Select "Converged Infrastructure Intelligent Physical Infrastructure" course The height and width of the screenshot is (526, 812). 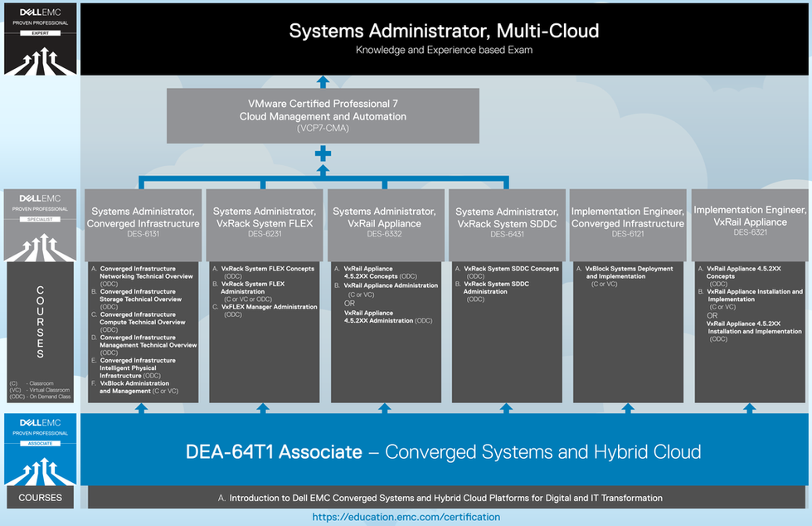[134, 368]
